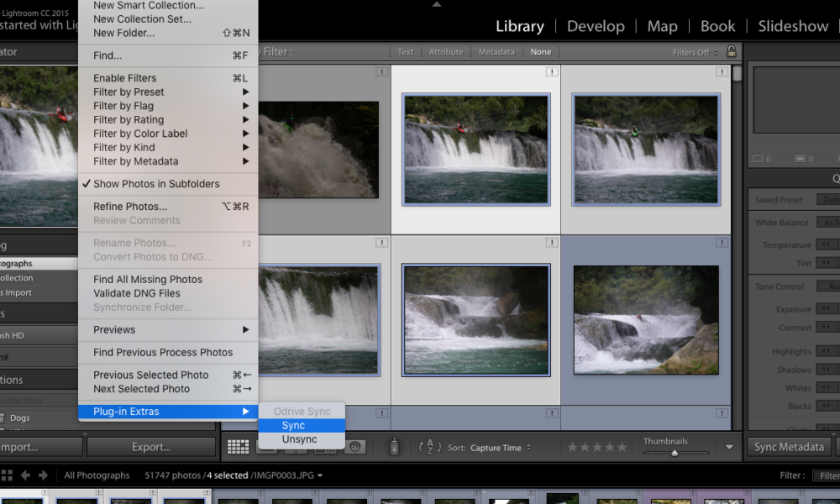This screenshot has height=504, width=840.
Task: Select Validate DNG Files
Action: (168, 293)
